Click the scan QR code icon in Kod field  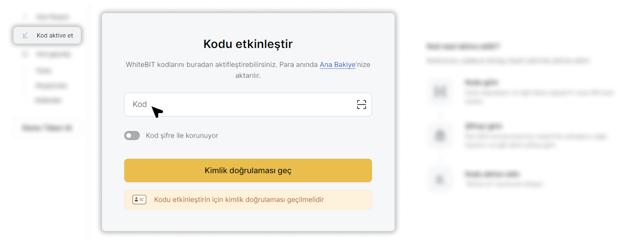(361, 105)
